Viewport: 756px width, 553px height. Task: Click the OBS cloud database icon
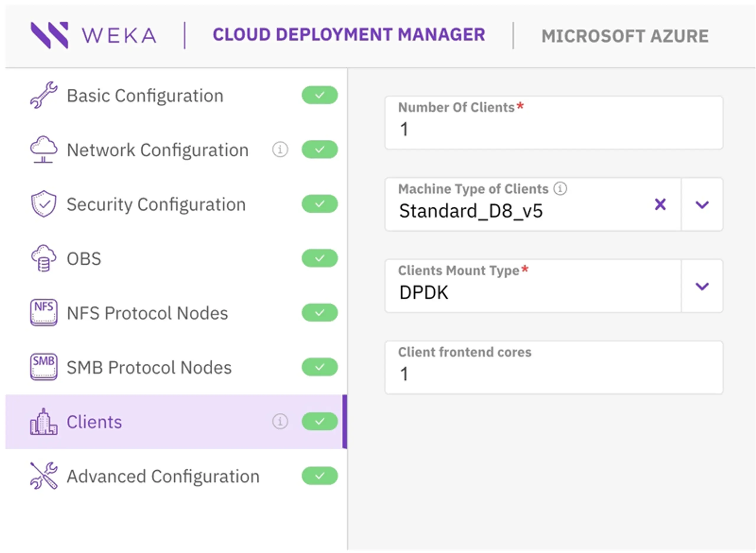(x=43, y=258)
